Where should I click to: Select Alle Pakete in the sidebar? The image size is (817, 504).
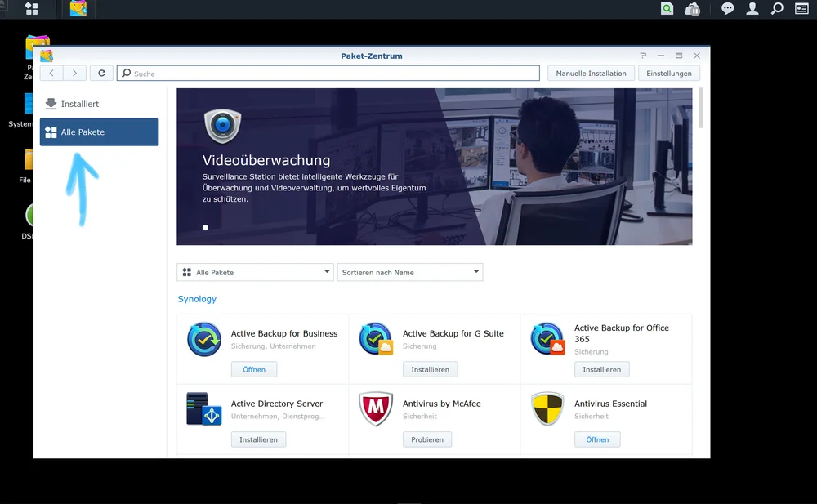tap(99, 132)
